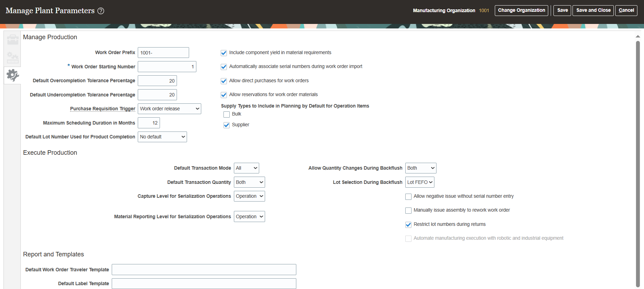The height and width of the screenshot is (289, 644).
Task: Uncheck Allow reservations for work order materials
Action: [x=224, y=95]
